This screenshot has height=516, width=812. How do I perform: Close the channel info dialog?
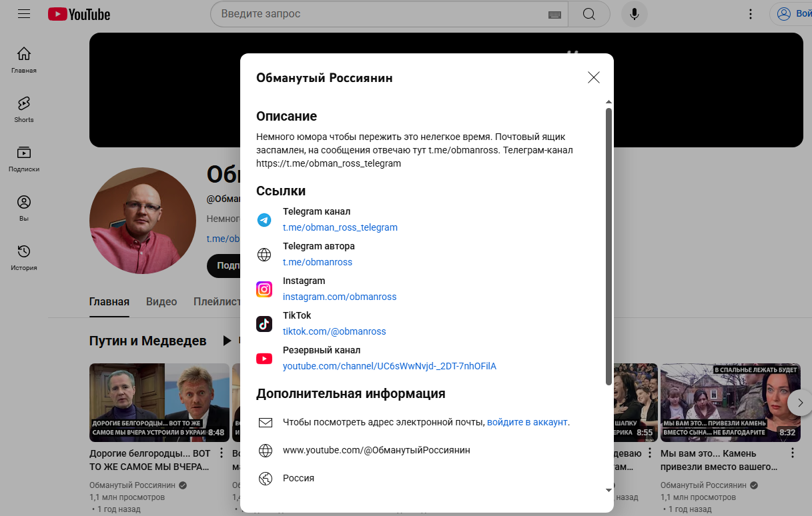click(x=594, y=77)
